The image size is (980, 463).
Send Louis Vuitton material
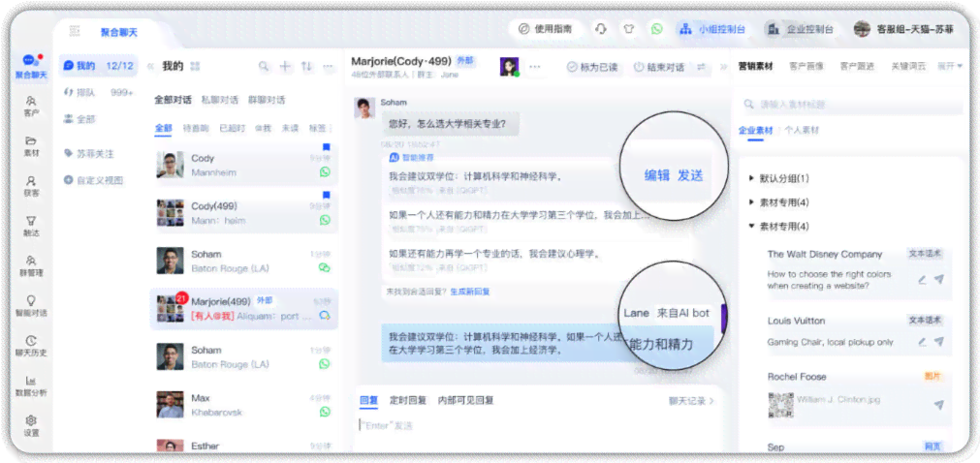(938, 342)
